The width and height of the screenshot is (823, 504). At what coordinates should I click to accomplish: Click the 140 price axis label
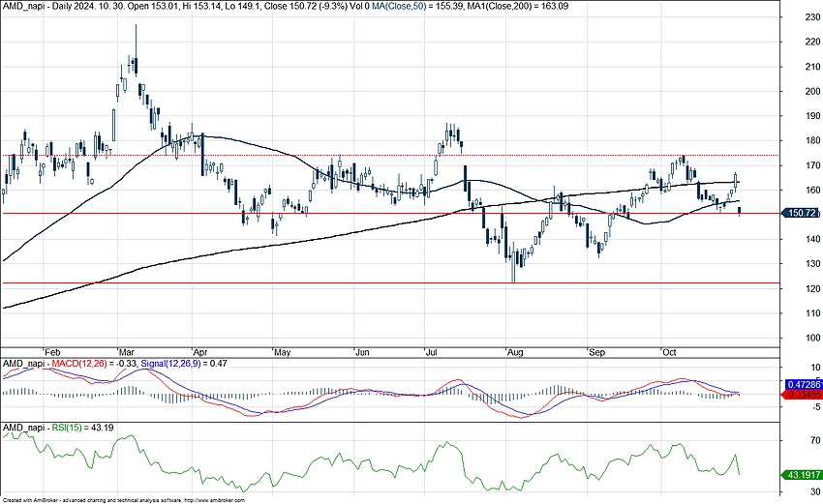click(812, 239)
